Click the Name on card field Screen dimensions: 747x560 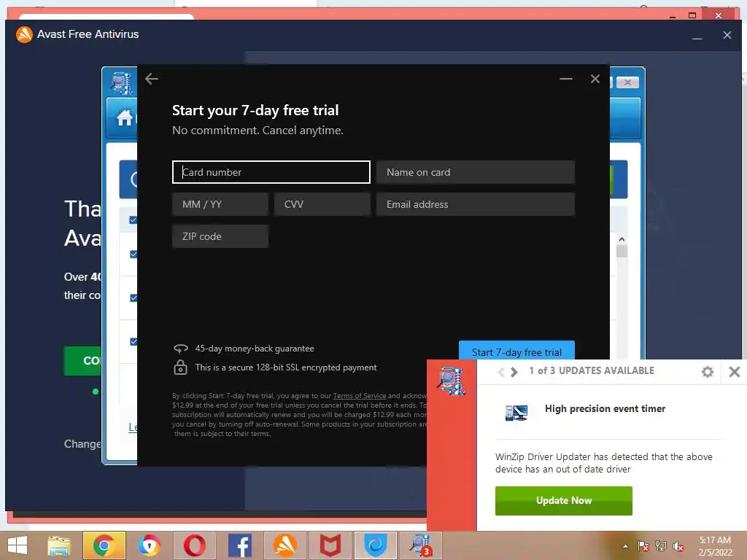476,172
